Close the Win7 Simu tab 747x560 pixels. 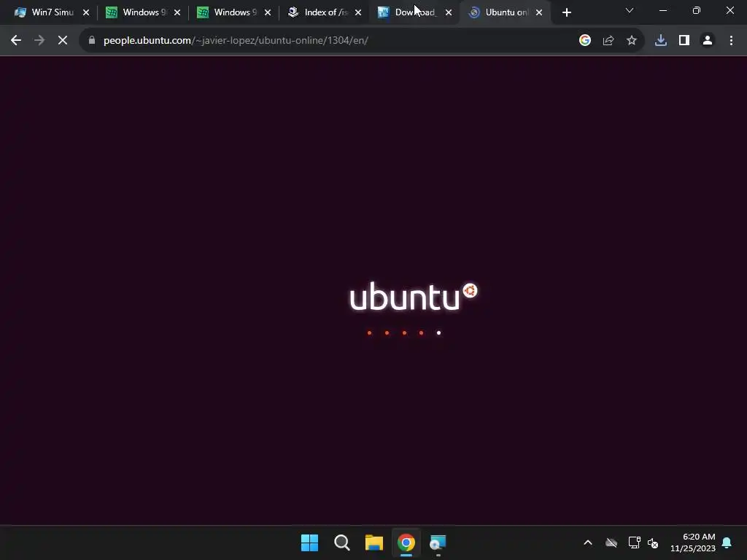[x=86, y=13]
